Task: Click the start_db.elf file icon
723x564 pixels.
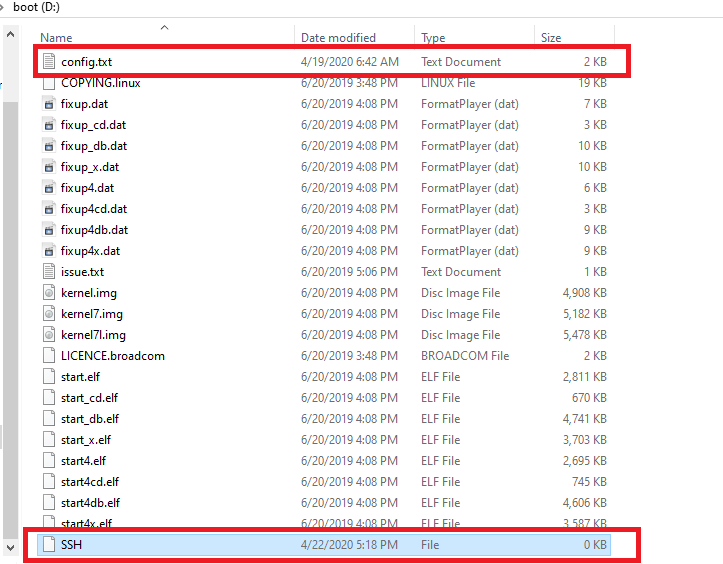Action: 49,418
